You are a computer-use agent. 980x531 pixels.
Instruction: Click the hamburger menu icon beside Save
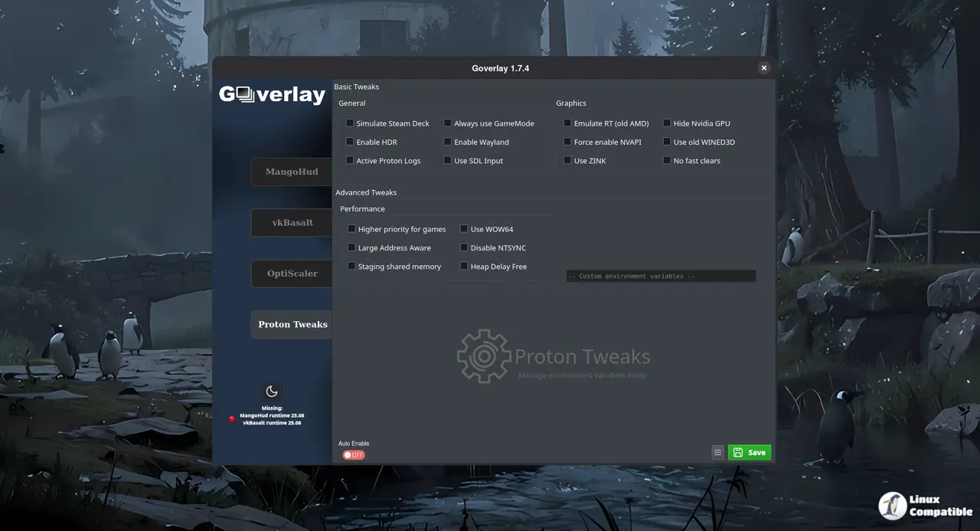(x=717, y=453)
